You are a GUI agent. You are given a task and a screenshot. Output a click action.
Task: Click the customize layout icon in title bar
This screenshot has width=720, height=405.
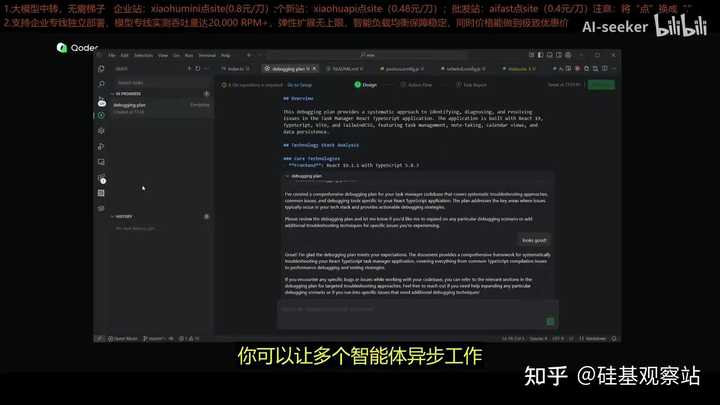tap(568, 55)
